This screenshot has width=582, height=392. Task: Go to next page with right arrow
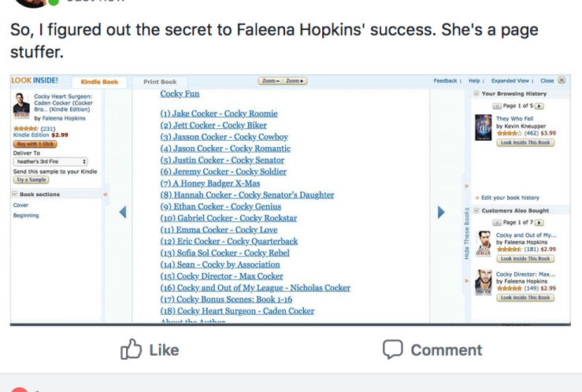[x=441, y=212]
